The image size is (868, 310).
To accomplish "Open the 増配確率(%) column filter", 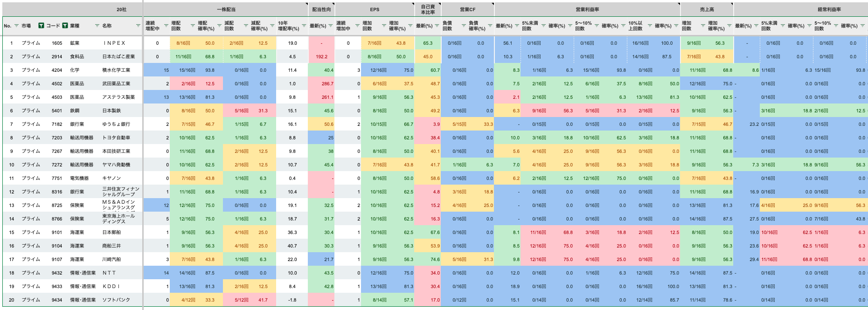I will [x=219, y=26].
